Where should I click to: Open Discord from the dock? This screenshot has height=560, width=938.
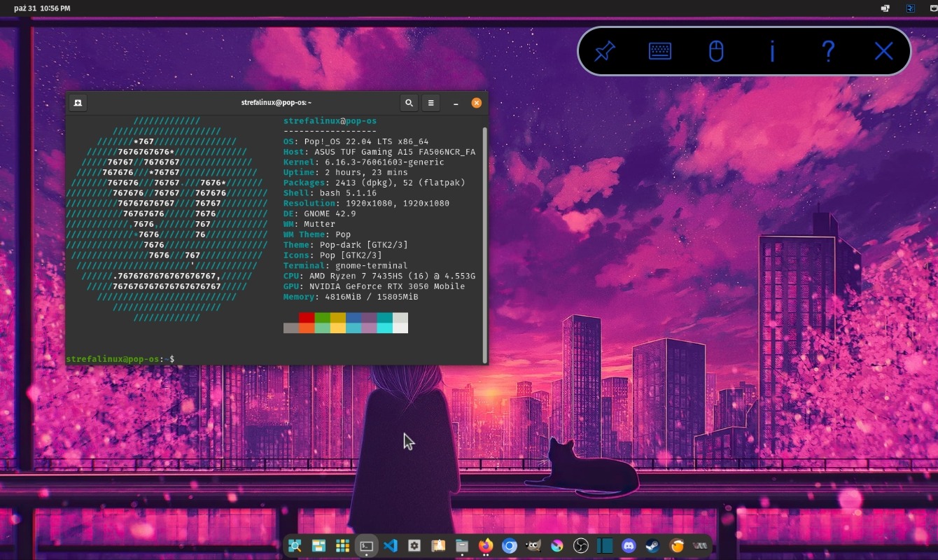coord(629,546)
